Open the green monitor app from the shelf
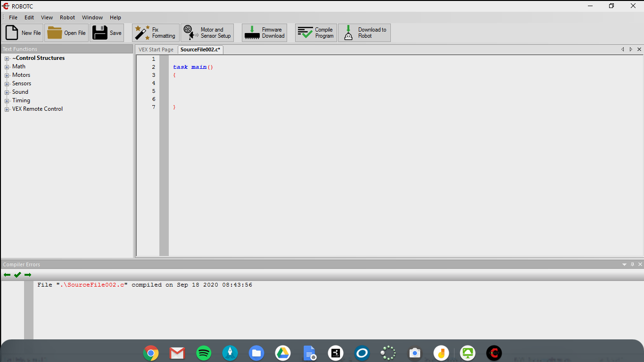Image resolution: width=644 pixels, height=362 pixels. click(468, 353)
